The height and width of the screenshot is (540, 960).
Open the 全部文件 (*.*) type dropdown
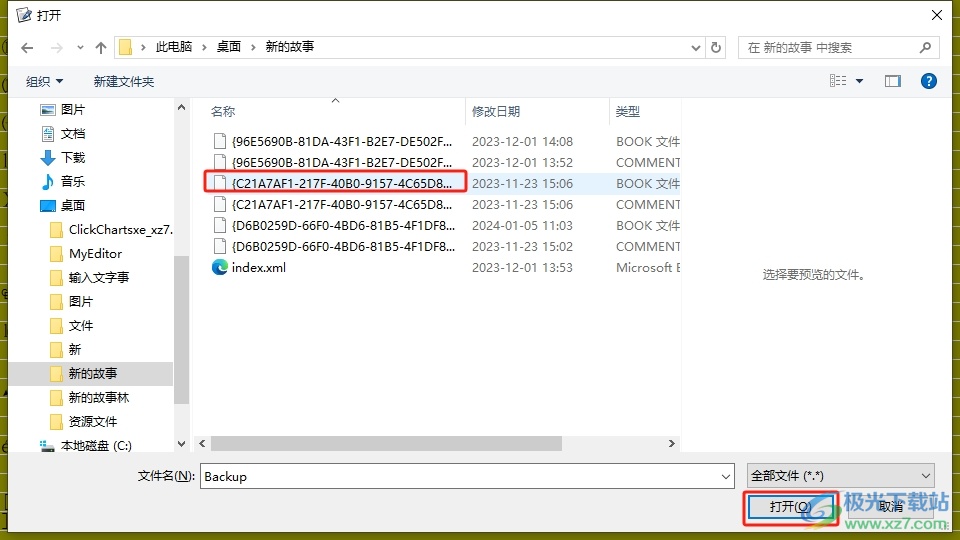(841, 476)
